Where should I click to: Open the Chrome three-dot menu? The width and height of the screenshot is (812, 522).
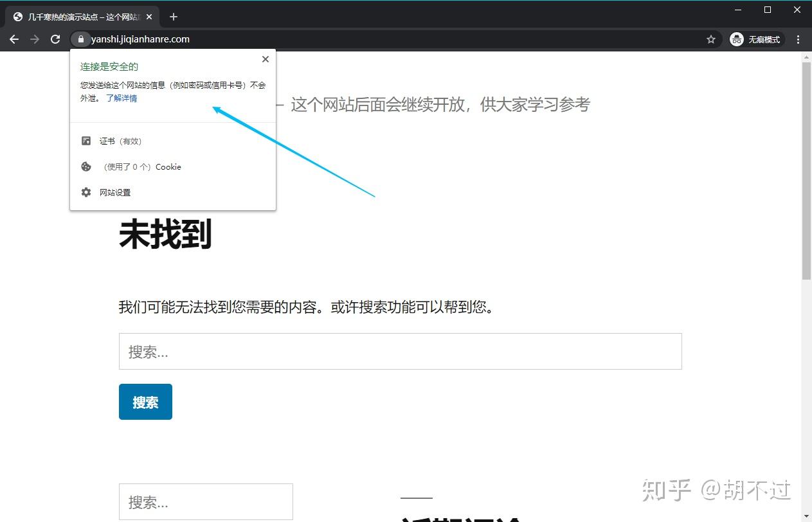(x=798, y=39)
